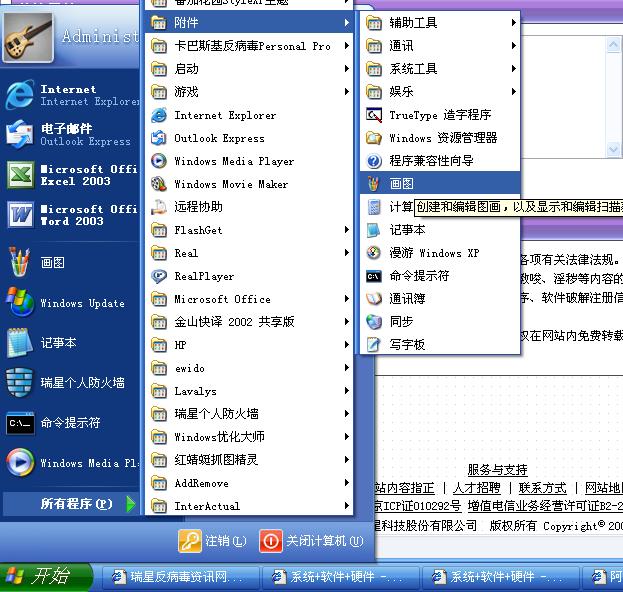Launch RealPlayer from programs list

click(x=249, y=276)
